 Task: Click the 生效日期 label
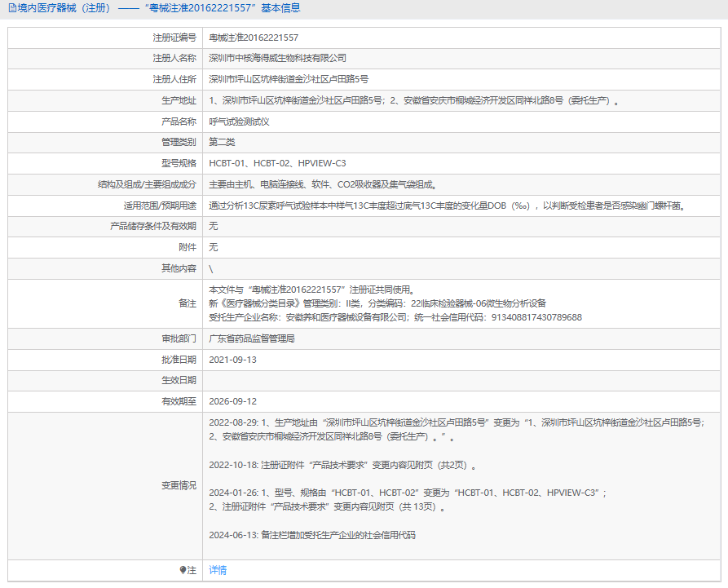(x=179, y=380)
